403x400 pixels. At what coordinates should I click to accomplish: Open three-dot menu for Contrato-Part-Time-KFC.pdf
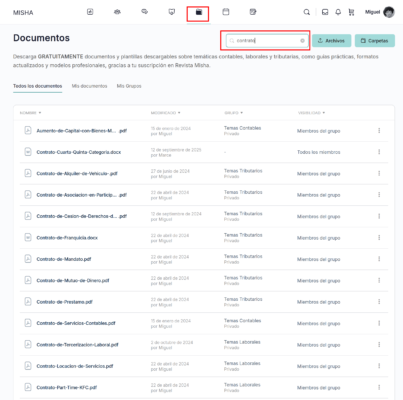click(379, 387)
